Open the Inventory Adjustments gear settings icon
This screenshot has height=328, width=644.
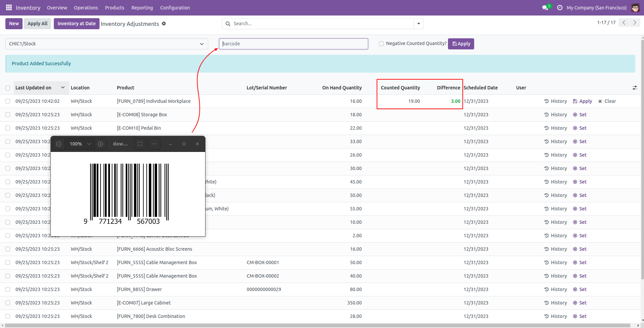point(164,24)
